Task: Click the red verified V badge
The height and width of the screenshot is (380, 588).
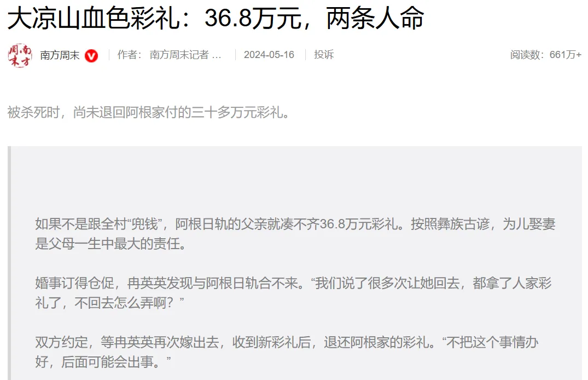Action: pyautogui.click(x=91, y=56)
